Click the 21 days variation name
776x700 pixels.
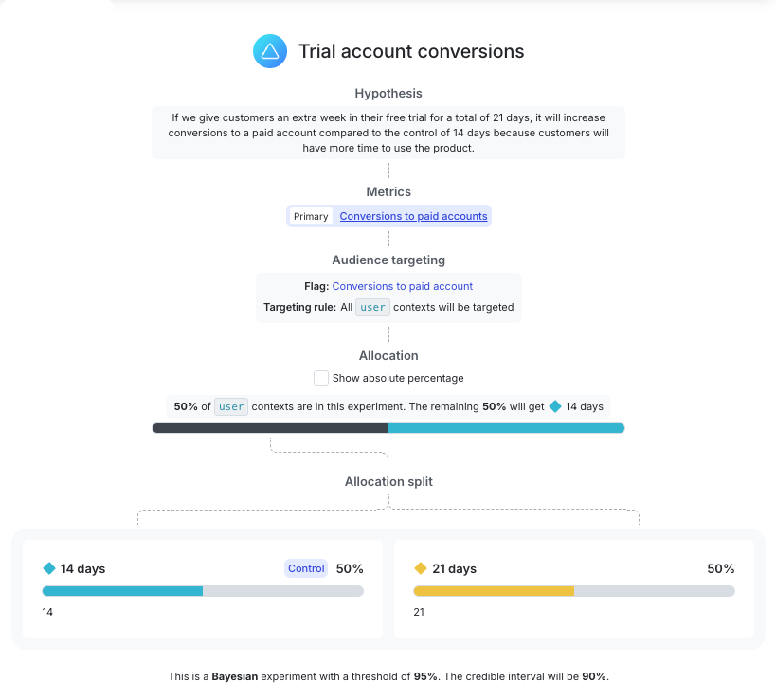click(454, 569)
